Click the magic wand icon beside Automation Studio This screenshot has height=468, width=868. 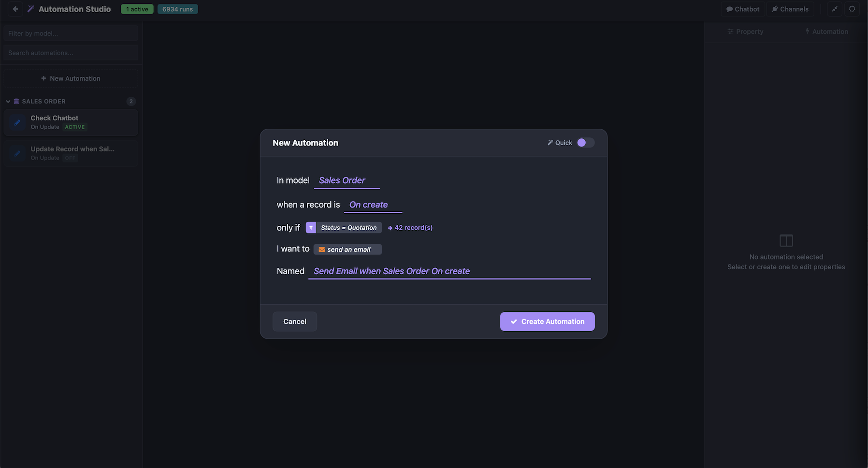coord(30,8)
